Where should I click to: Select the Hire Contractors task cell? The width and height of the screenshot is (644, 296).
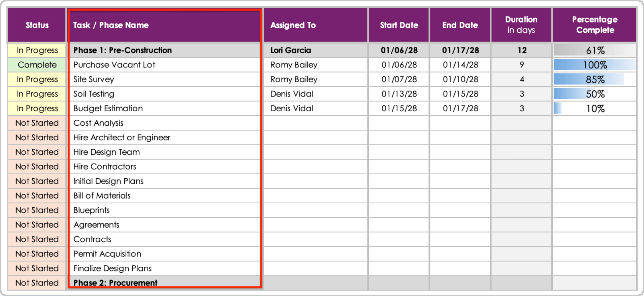[105, 167]
